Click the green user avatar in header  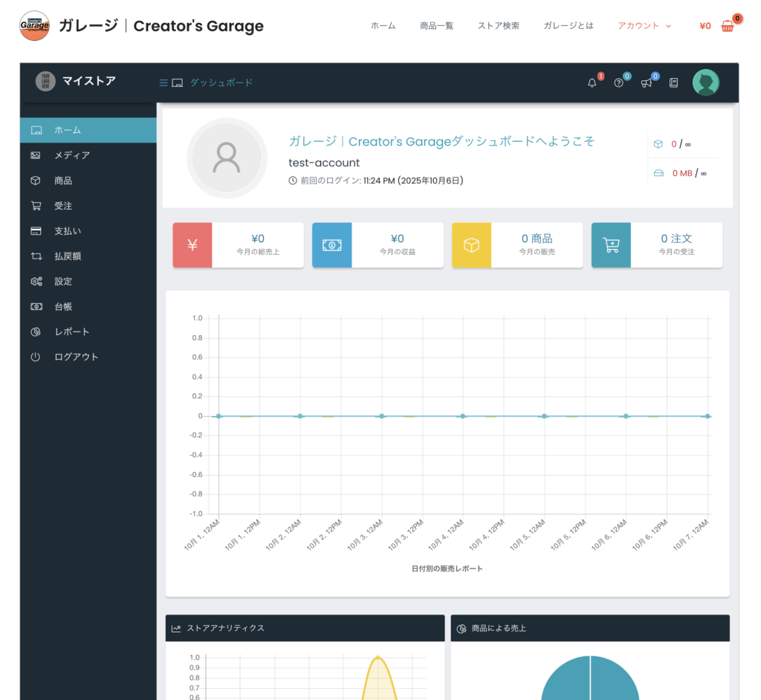[705, 82]
